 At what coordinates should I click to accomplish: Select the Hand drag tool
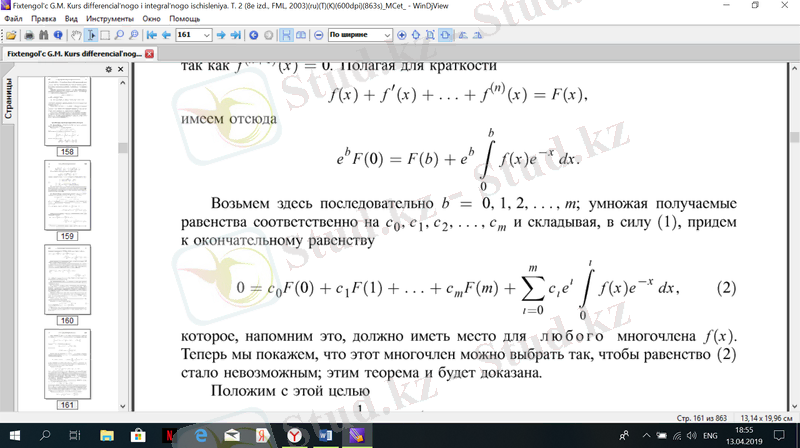(76, 35)
